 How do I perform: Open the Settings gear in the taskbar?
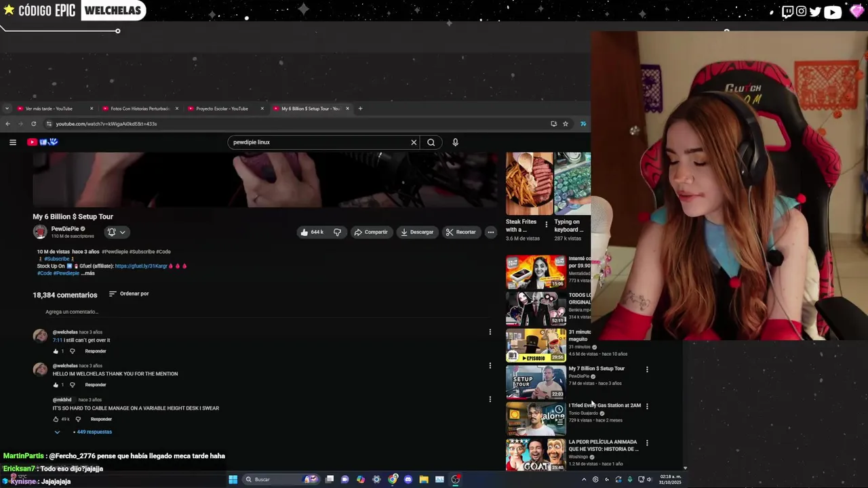pos(376,479)
